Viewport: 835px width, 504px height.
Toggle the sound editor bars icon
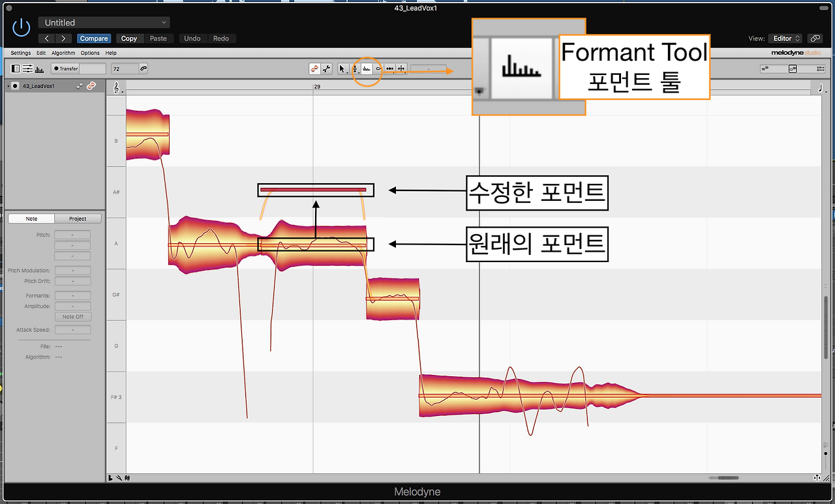pyautogui.click(x=39, y=68)
